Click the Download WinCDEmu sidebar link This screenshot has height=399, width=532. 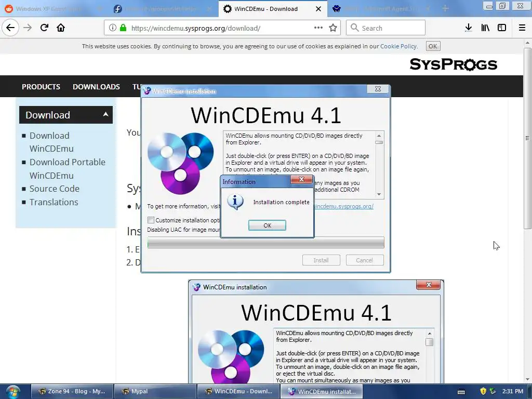click(51, 142)
